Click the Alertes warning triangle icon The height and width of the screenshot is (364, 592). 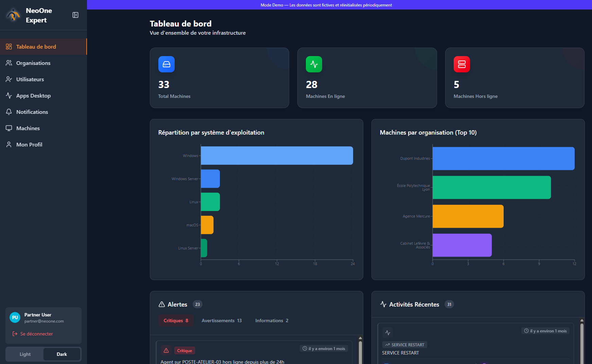point(162,304)
